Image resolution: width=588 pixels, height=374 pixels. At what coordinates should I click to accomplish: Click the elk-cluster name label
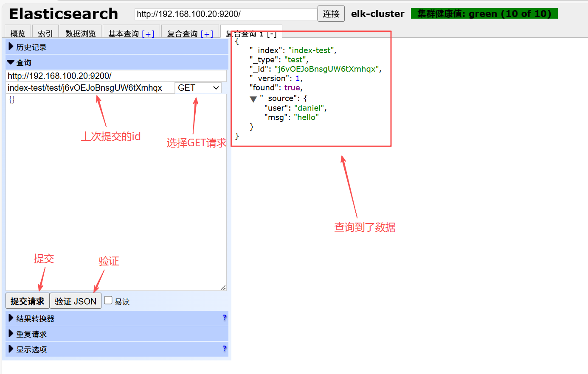(x=378, y=14)
